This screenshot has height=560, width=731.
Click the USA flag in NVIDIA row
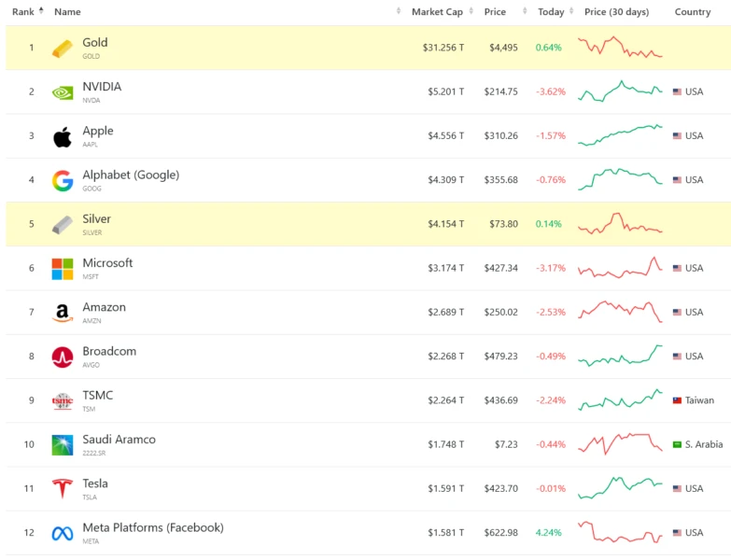(677, 91)
